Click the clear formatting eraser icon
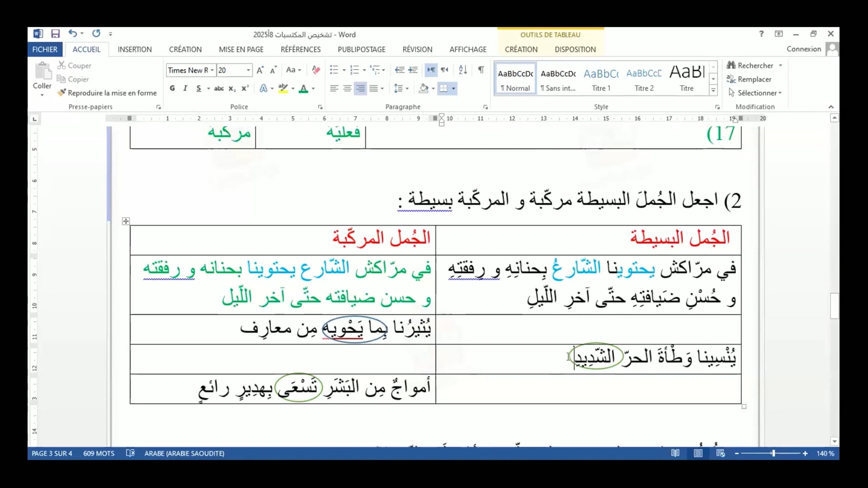Image resolution: width=868 pixels, height=488 pixels. click(x=316, y=70)
